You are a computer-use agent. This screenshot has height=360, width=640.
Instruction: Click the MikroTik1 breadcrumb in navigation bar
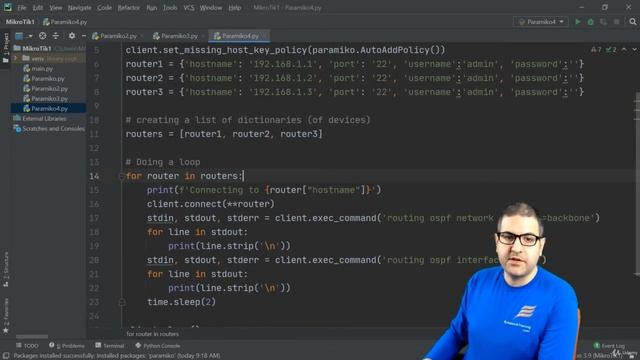20,22
